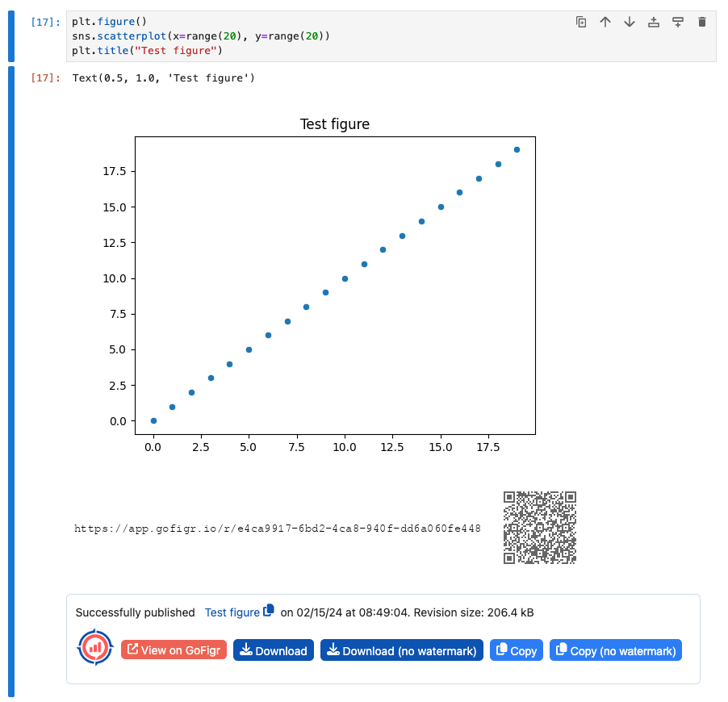Image resolution: width=728 pixels, height=702 pixels.
Task: Collapse the code input via blue bar
Action: point(11,36)
